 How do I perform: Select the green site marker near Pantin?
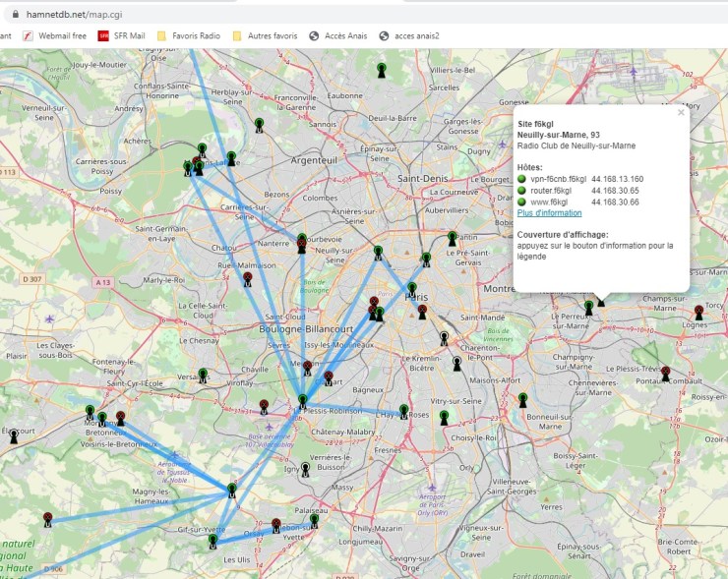452,238
